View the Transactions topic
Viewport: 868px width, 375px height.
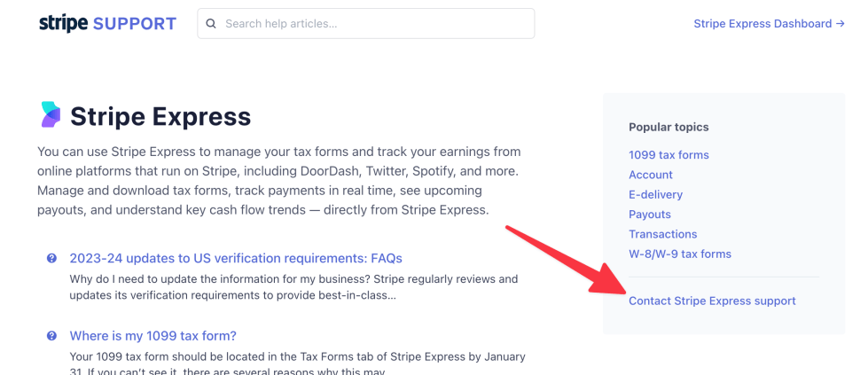[x=662, y=234]
